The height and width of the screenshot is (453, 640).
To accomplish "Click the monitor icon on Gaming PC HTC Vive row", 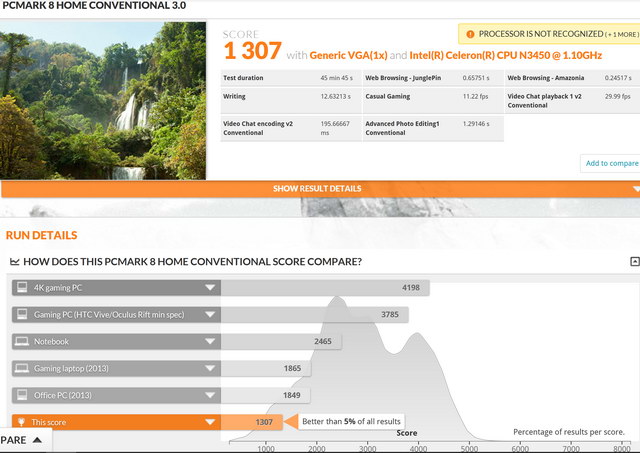I will (22, 314).
